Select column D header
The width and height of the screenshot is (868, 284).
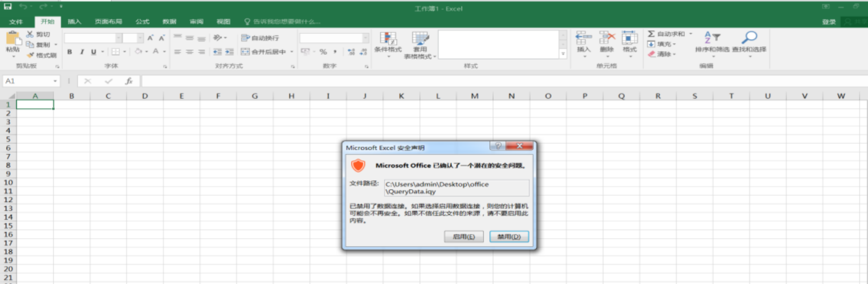pyautogui.click(x=145, y=96)
